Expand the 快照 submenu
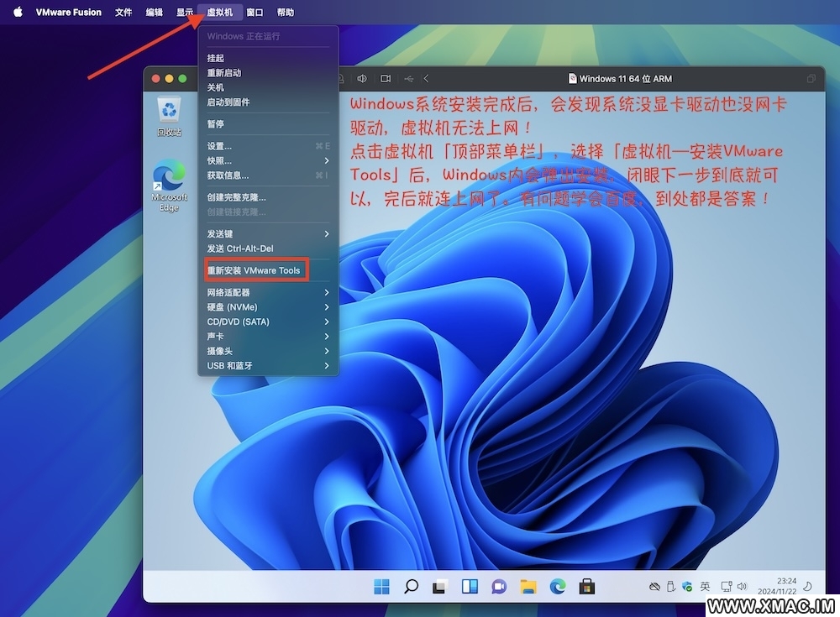 tap(268, 160)
